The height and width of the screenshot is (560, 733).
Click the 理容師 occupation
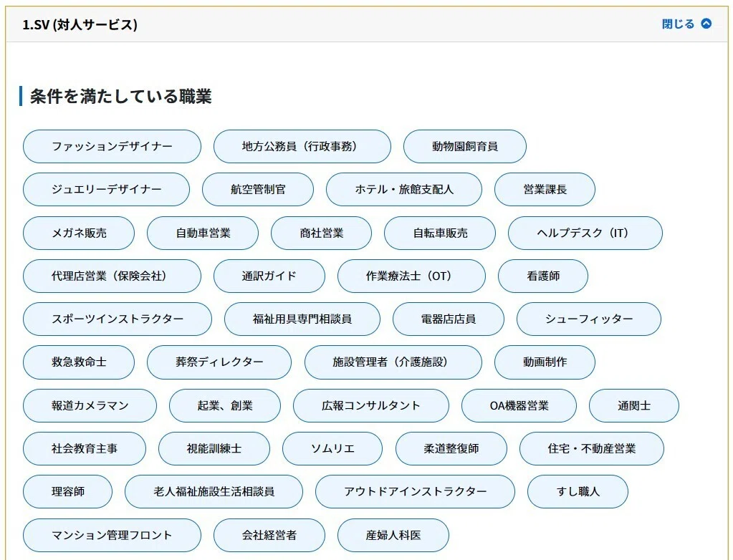[x=68, y=492]
